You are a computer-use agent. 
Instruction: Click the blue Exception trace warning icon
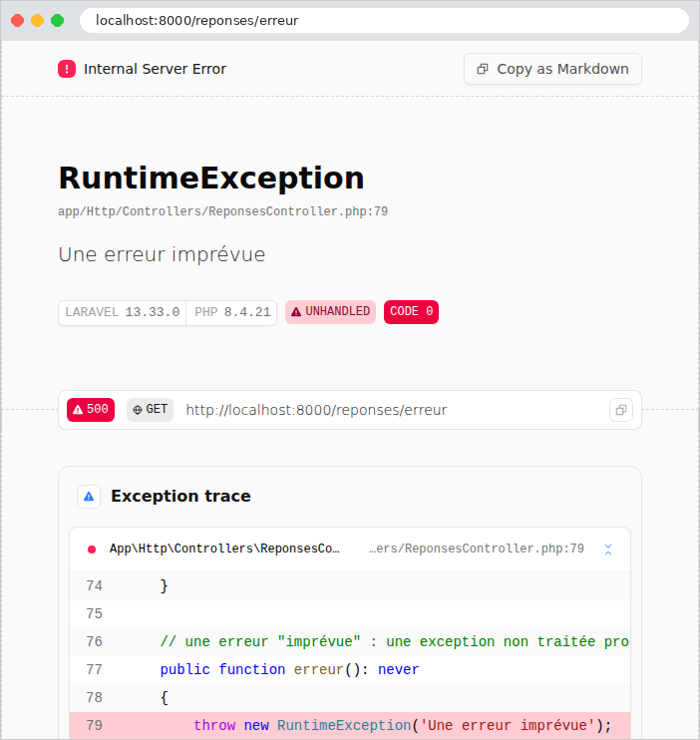pyautogui.click(x=89, y=497)
